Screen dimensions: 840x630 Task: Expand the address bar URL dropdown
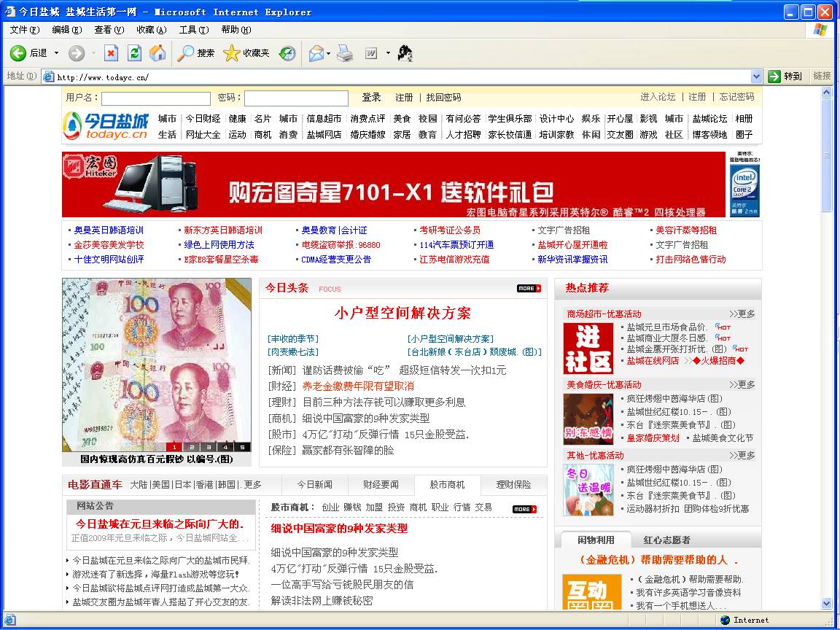[x=756, y=77]
